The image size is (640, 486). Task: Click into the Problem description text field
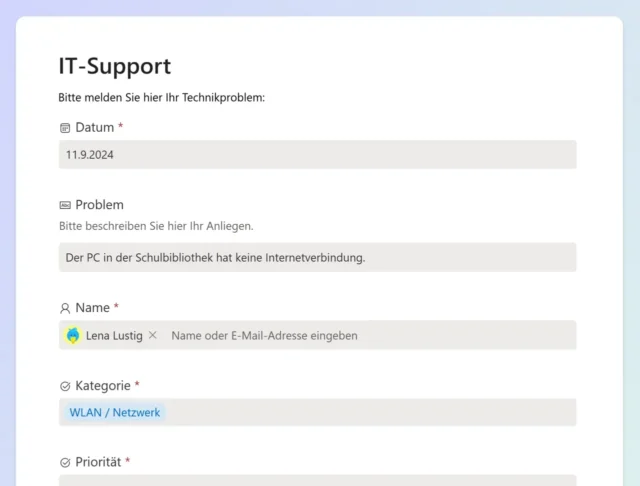coord(317,257)
